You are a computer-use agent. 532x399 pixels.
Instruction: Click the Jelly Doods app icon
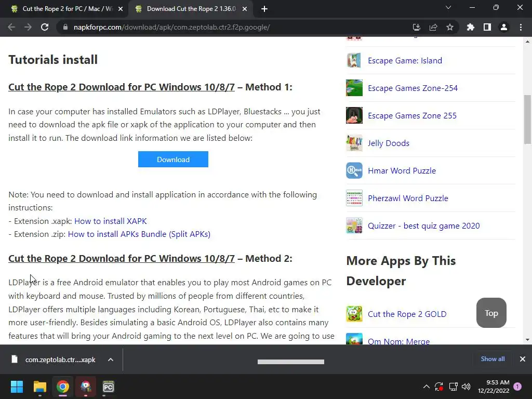click(354, 143)
